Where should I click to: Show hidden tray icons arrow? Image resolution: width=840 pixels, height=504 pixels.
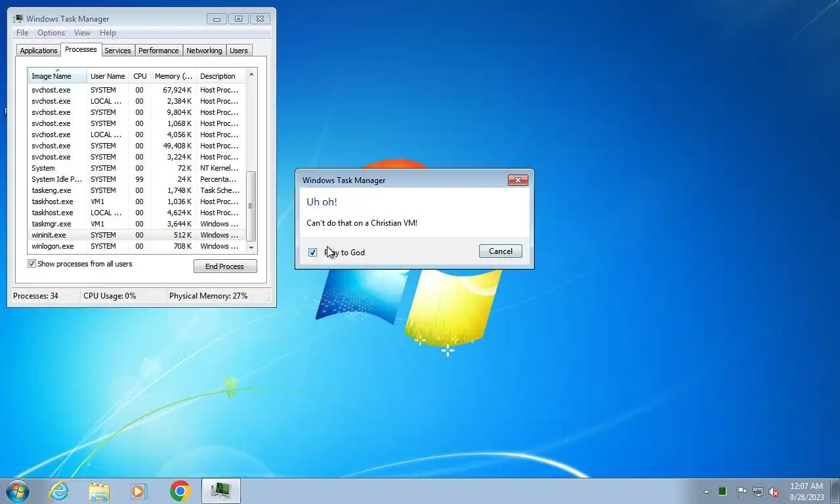point(706,492)
